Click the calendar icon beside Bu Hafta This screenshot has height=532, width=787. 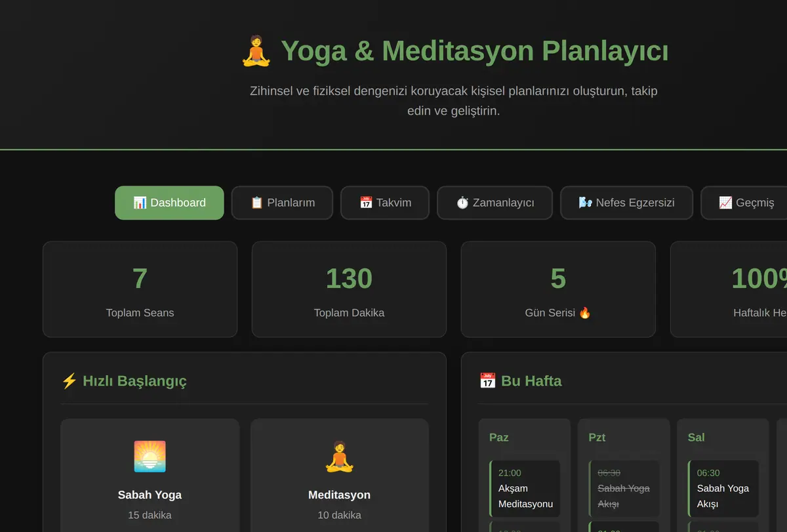pos(487,381)
